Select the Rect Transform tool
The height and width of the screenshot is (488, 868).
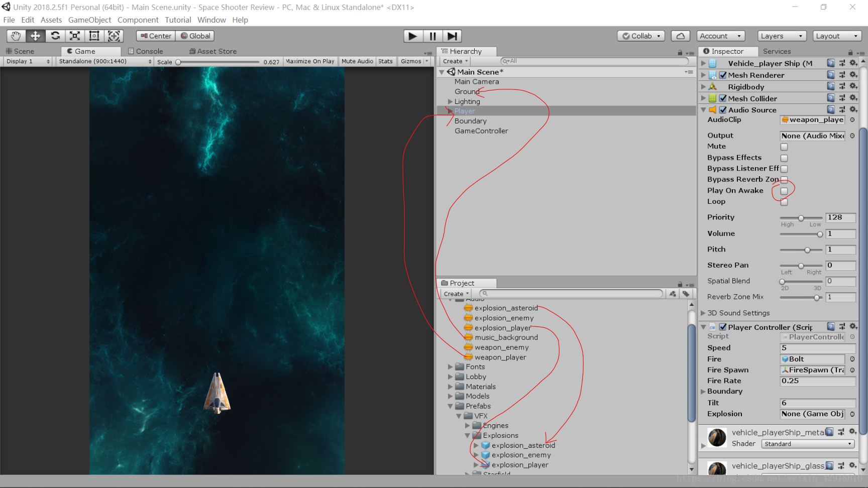[94, 36]
